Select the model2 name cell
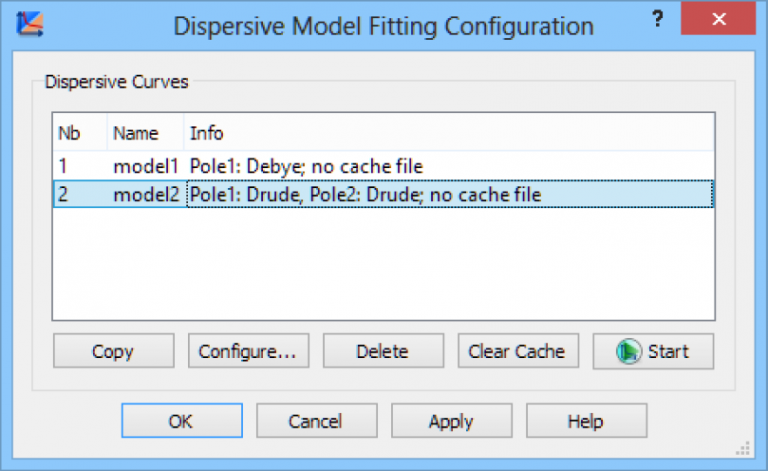Image resolution: width=768 pixels, height=471 pixels. coord(145,194)
